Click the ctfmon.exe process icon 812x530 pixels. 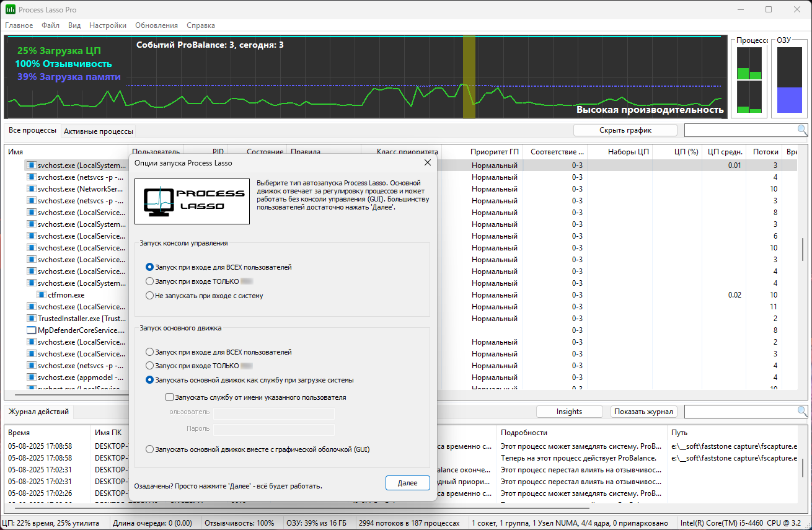tap(42, 295)
